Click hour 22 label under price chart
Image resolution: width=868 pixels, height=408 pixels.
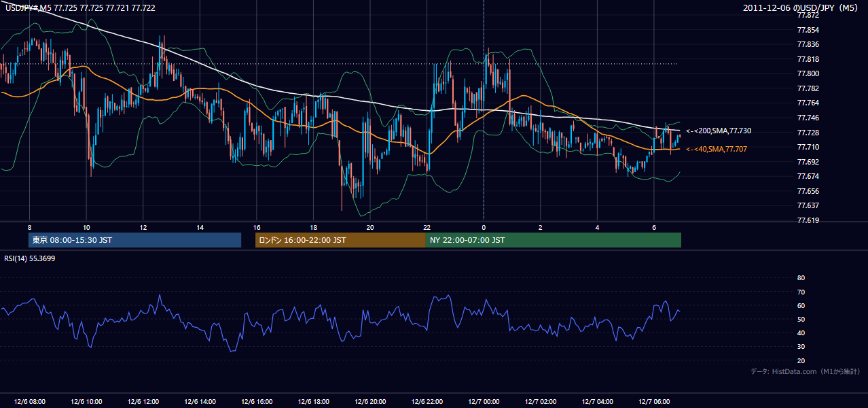427,227
